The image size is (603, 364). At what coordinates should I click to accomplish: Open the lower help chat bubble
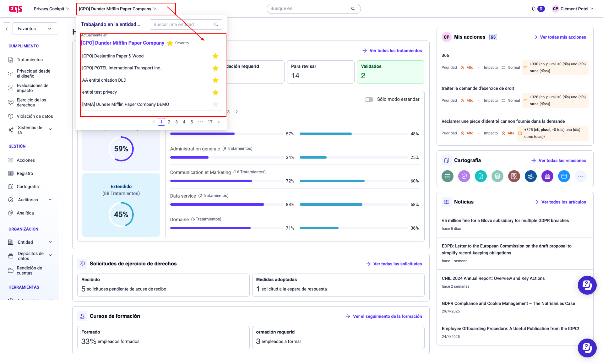[587, 348]
